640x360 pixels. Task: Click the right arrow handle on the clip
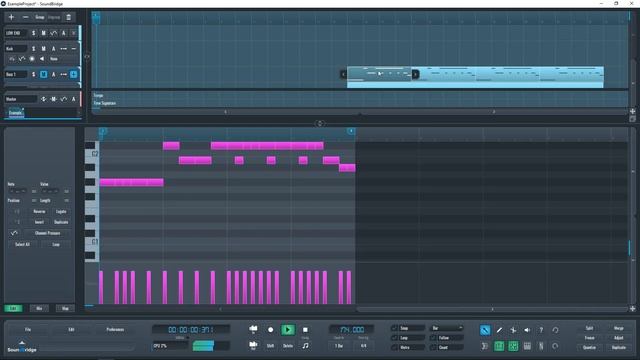tap(415, 74)
